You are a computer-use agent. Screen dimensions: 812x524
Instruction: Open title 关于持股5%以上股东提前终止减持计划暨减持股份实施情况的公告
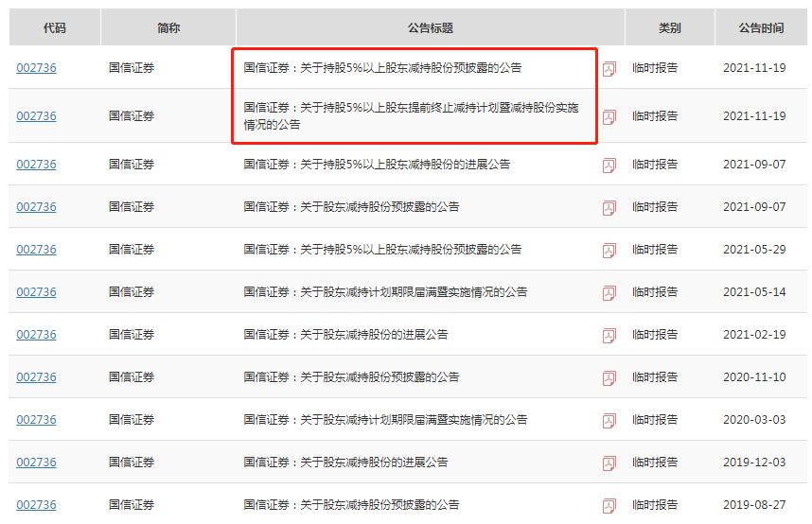[411, 116]
